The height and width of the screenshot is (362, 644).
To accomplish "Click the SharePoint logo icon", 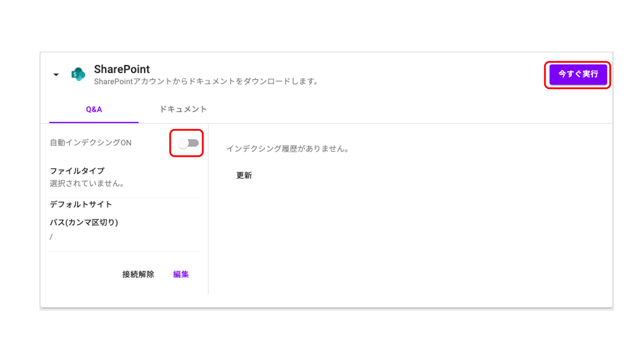I will pos(78,74).
